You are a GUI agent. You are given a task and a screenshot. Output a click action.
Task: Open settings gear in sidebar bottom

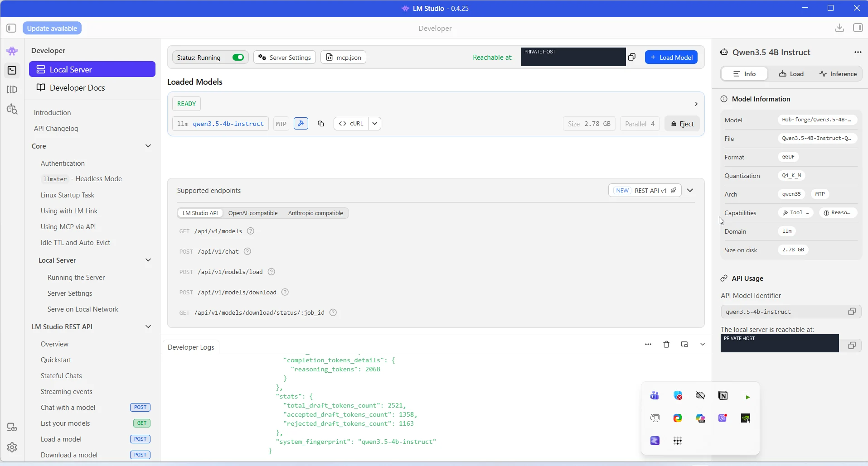coord(12,447)
